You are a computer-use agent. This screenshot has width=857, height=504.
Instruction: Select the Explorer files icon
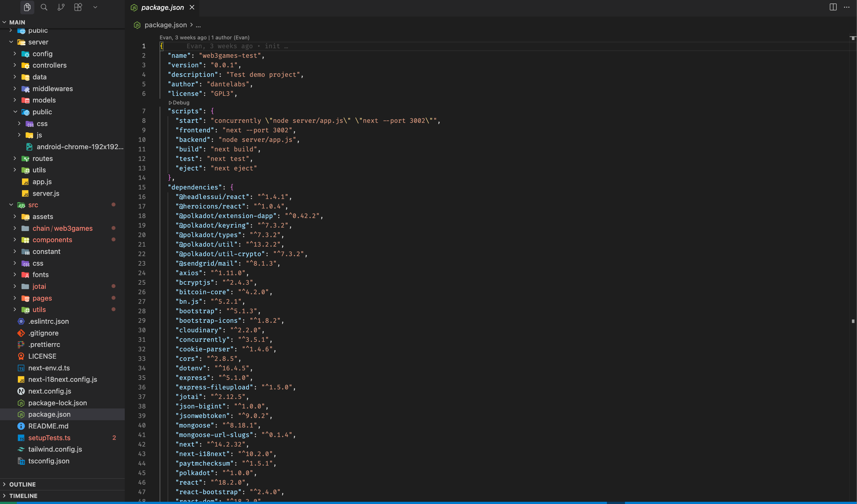27,7
